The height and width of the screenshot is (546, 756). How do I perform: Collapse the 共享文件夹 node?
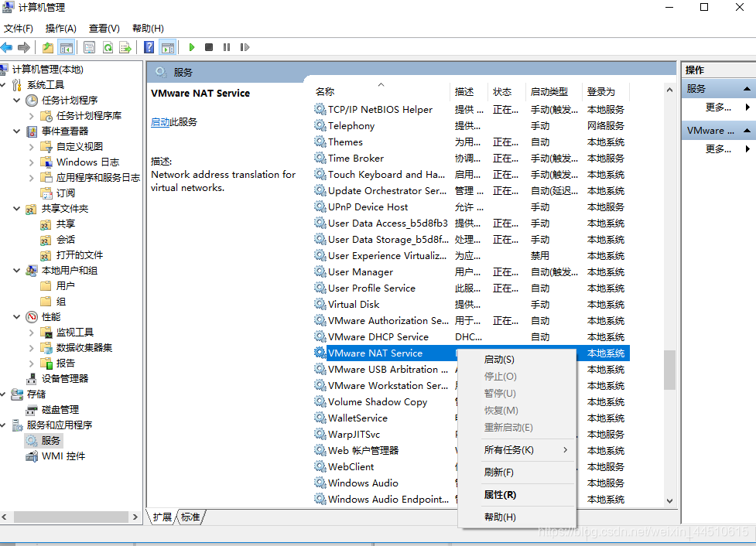pos(17,209)
